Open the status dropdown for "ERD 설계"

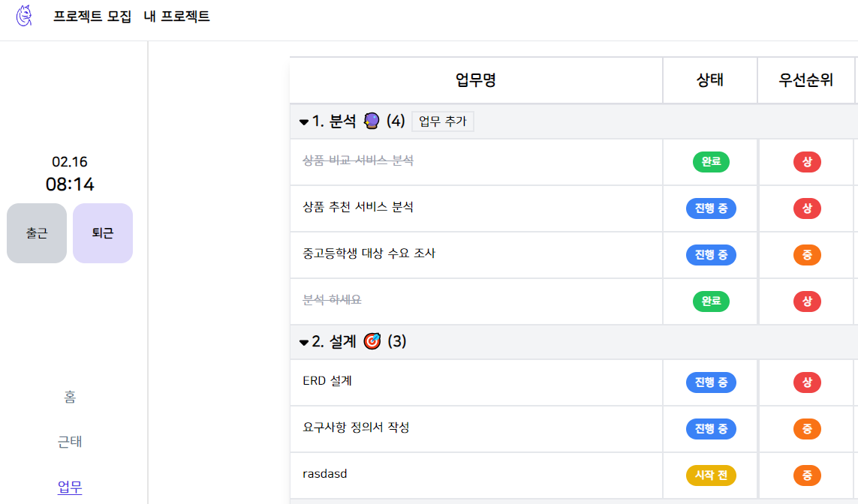coord(710,382)
